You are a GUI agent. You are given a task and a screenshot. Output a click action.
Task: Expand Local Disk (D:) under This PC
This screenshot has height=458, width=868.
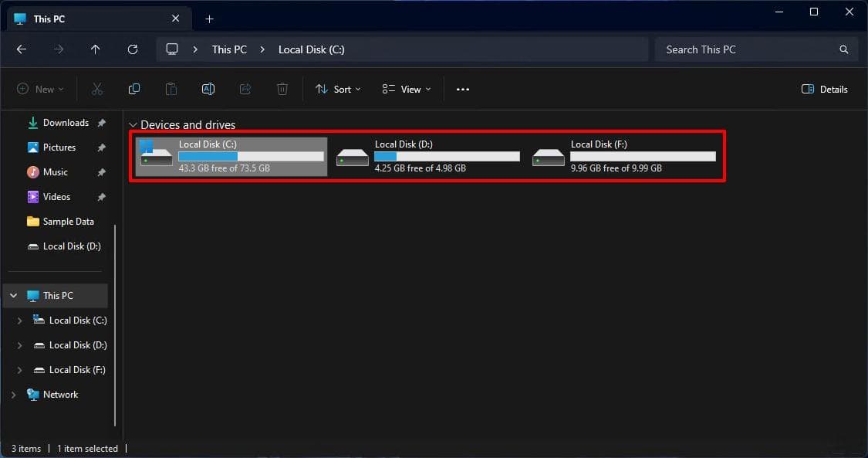(x=20, y=345)
